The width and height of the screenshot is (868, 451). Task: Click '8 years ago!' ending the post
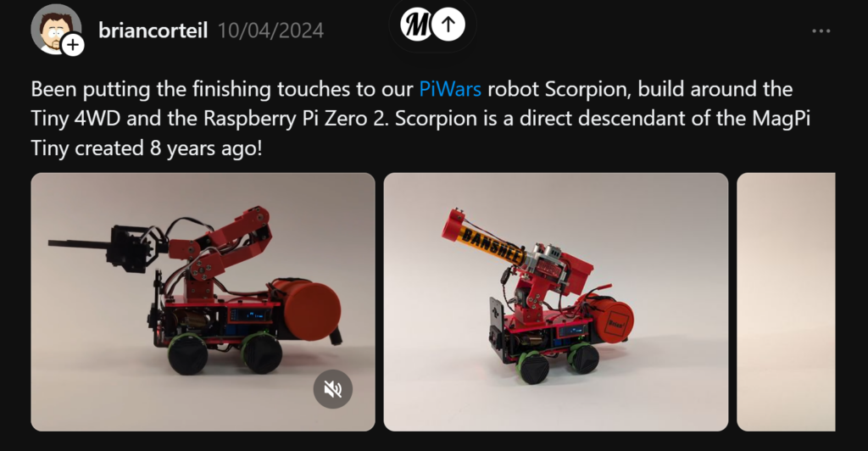205,148
